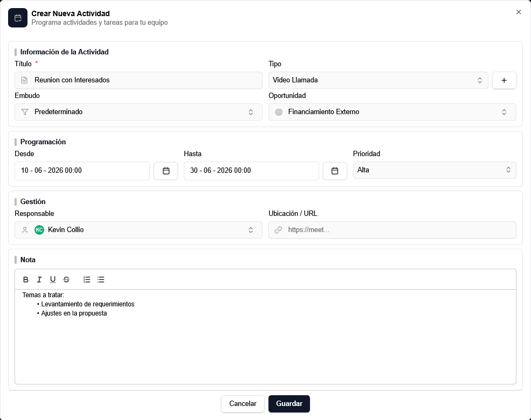Click the 'Prioridad' field label
531x420 pixels.
pos(367,153)
